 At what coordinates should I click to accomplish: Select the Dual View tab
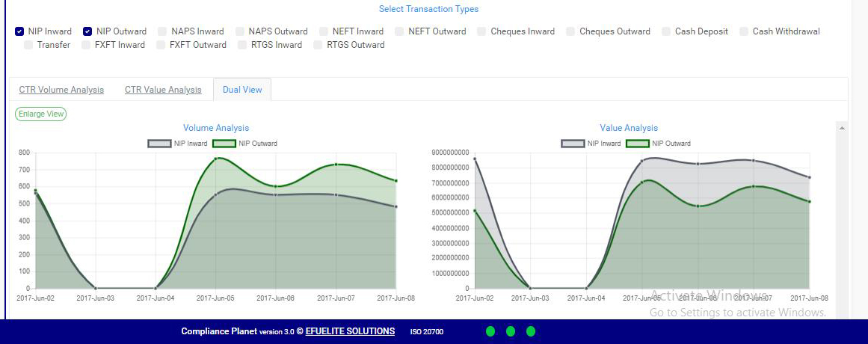(242, 90)
